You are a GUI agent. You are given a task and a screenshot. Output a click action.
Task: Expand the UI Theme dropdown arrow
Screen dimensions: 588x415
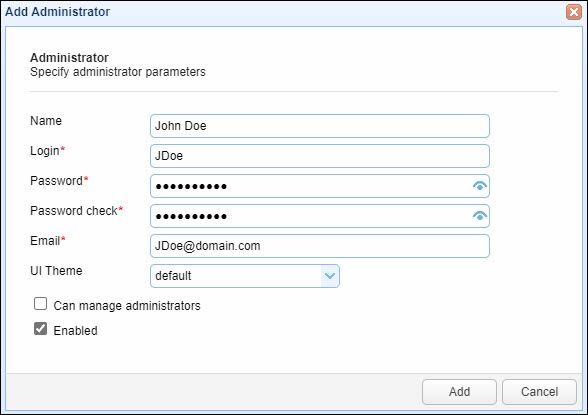(x=330, y=276)
